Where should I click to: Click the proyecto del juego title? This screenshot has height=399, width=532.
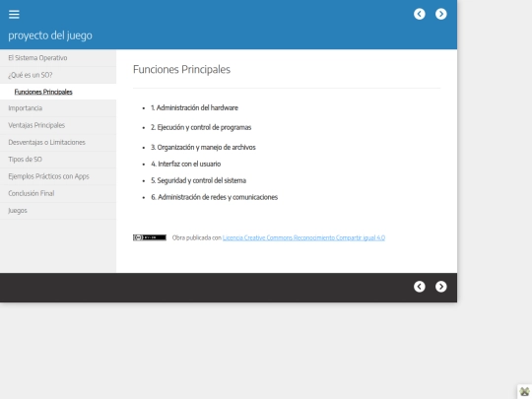(x=50, y=35)
